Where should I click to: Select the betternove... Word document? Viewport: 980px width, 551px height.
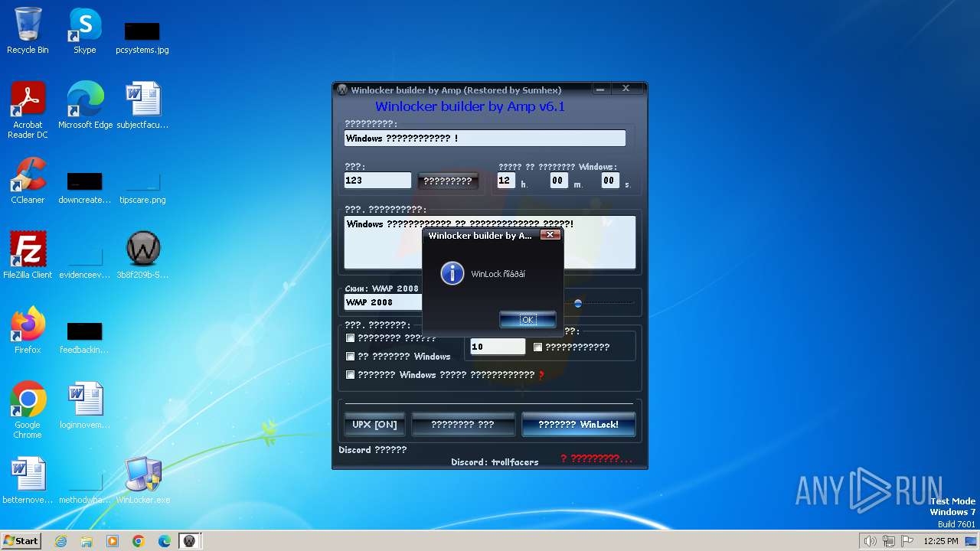click(x=28, y=481)
